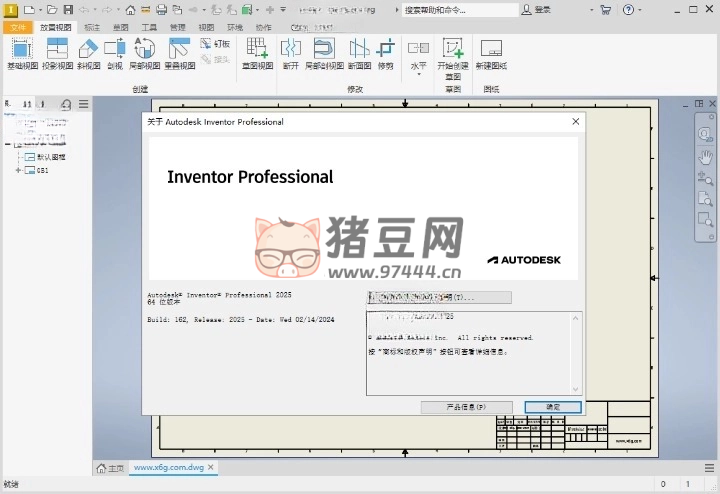Click the 局部视图 (Detail View) icon
The height and width of the screenshot is (494, 720).
[145, 52]
